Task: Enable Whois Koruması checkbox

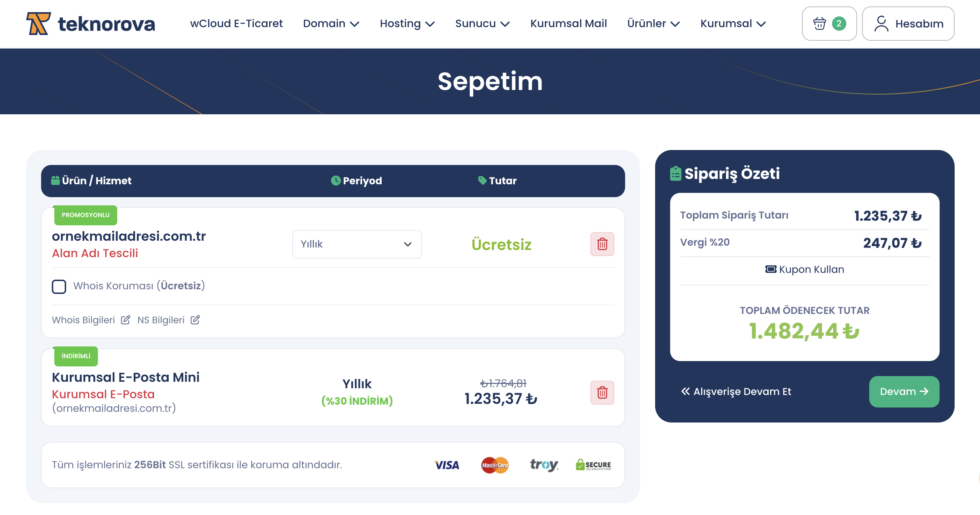Action: (x=59, y=286)
